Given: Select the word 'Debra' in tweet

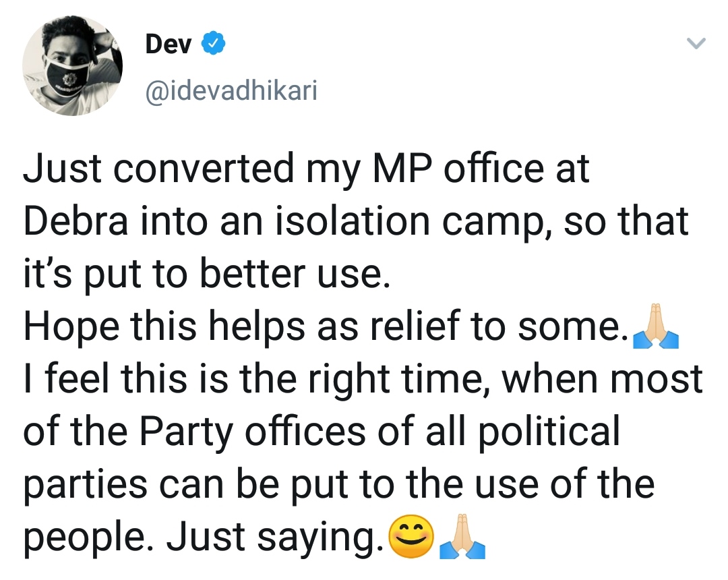Looking at the screenshot, I should point(75,221).
